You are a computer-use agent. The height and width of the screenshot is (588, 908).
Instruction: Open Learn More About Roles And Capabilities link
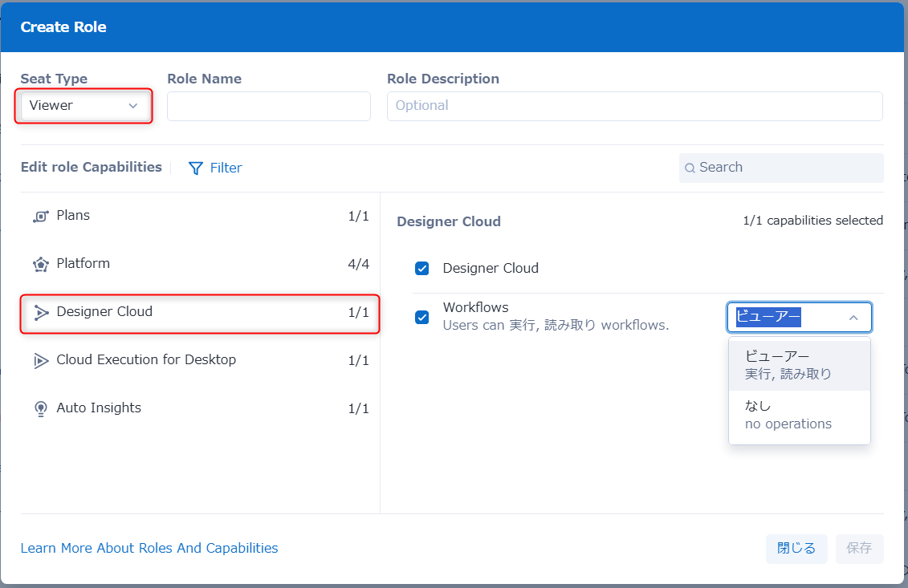[149, 548]
